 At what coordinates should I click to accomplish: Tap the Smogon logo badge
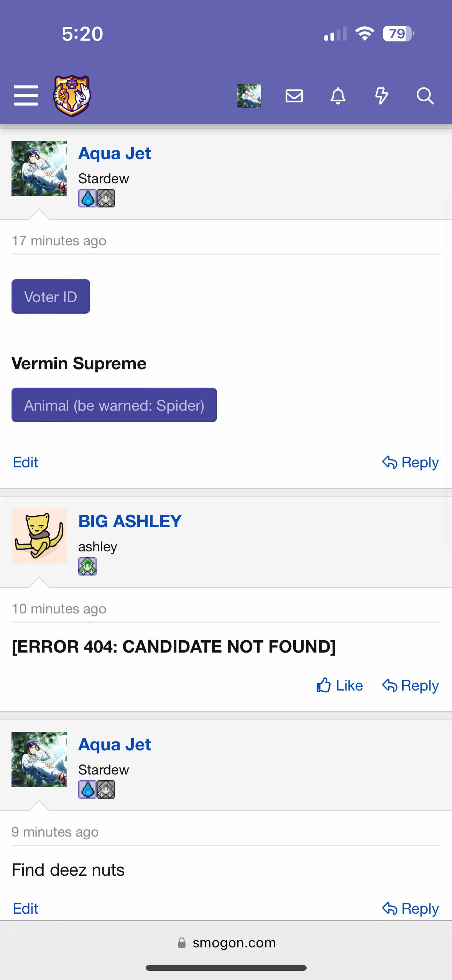click(72, 96)
